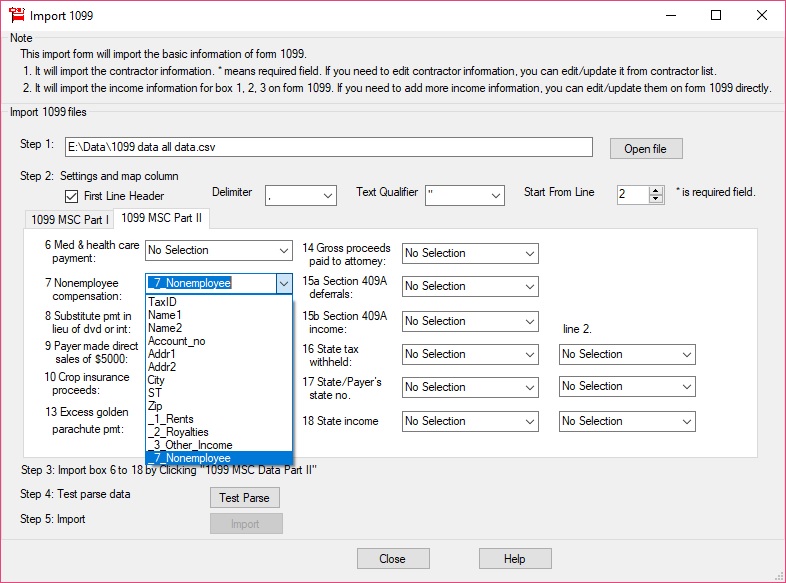Select _1_Rents in the open list
786x583 pixels.
171,419
